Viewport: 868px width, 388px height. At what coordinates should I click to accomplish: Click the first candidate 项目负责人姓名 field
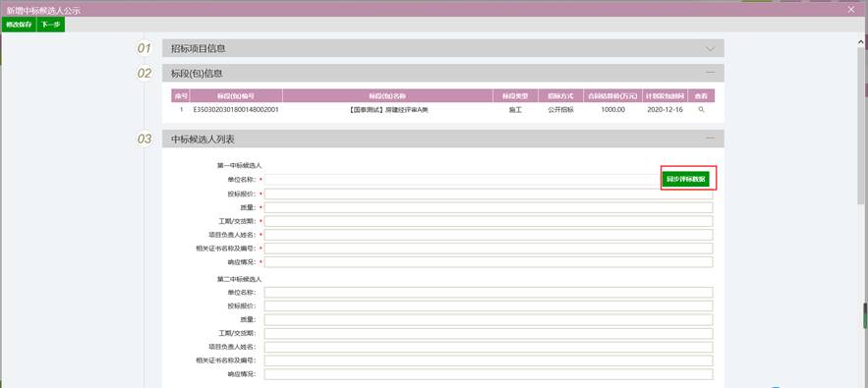(x=489, y=235)
